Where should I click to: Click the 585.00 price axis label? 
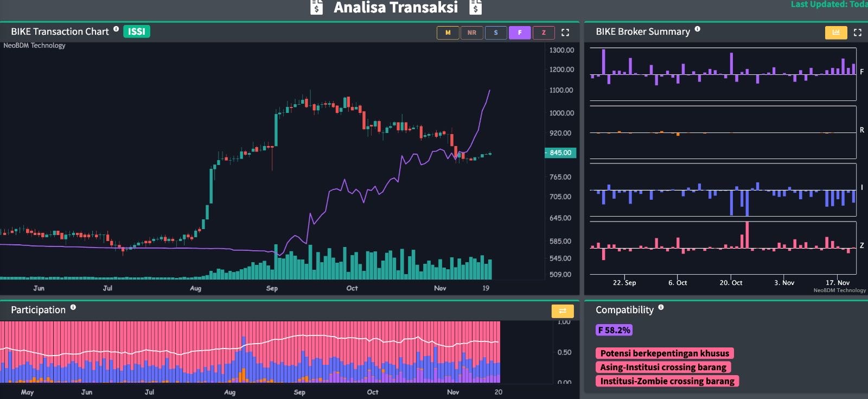[560, 241]
